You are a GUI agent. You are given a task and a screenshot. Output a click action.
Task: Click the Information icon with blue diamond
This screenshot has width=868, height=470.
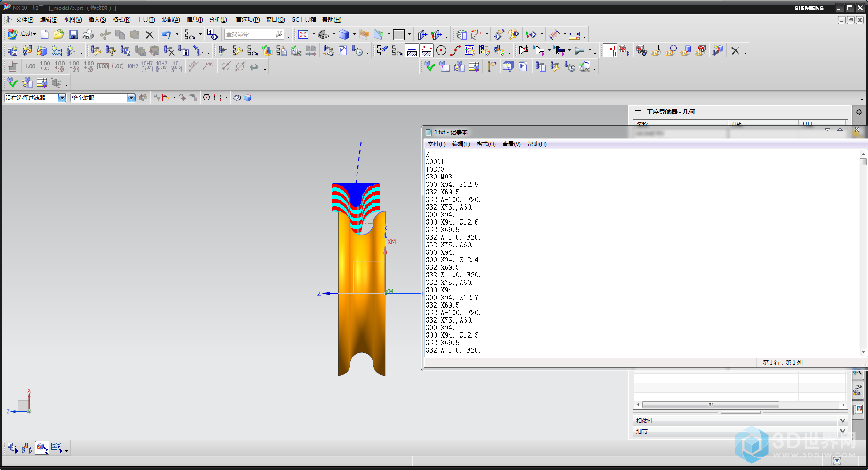212,34
